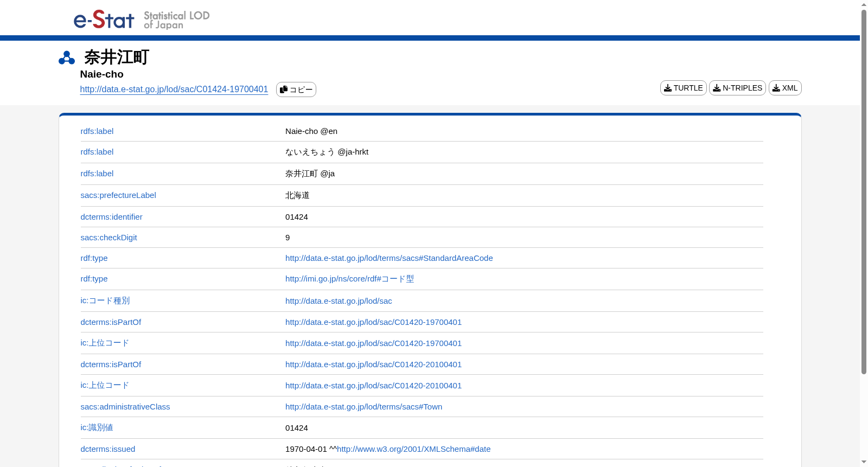Follow C01420-19700401 link in ic:上位コード row
The width and height of the screenshot is (868, 467).
click(x=373, y=343)
